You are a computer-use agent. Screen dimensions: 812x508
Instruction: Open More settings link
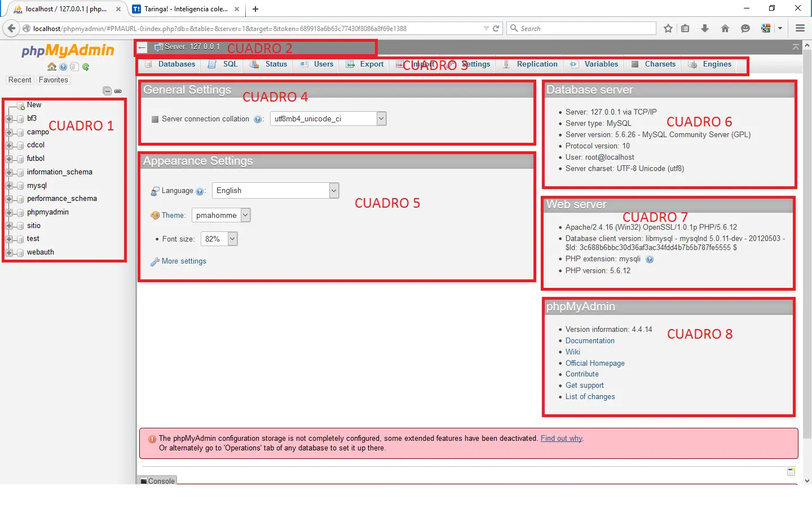184,261
